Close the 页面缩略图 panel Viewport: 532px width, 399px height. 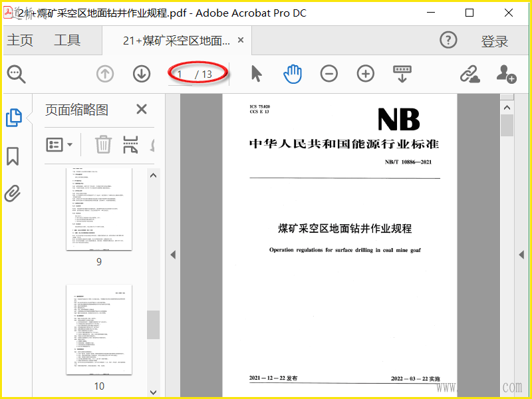[142, 109]
